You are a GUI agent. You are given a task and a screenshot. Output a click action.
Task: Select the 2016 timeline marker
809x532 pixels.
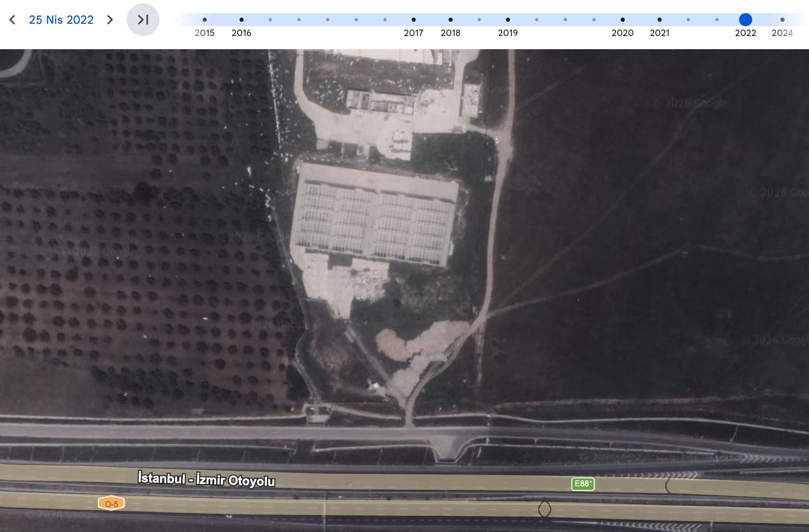(241, 20)
